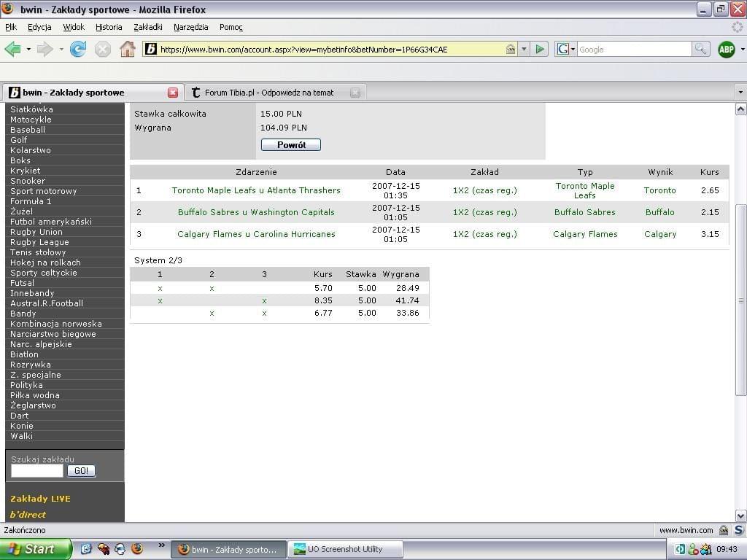Open Calgary Flames u Carolina Hurricanes event
Viewport: 747px width, 560px height.
256,234
